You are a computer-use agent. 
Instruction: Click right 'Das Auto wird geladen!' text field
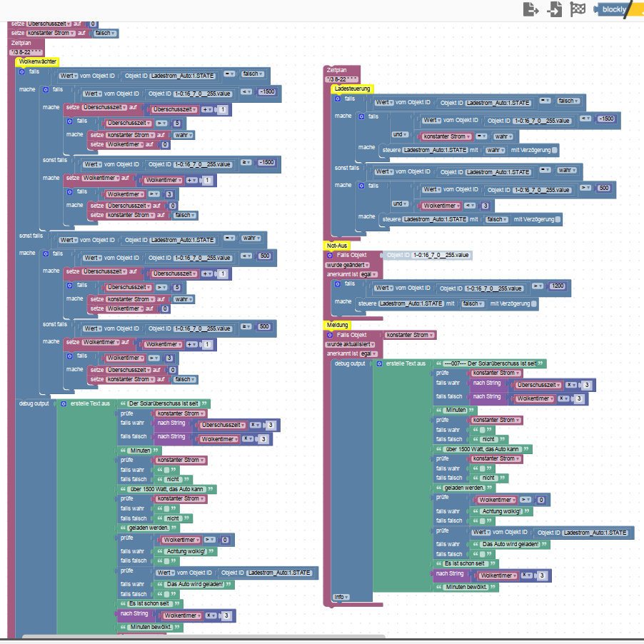(x=510, y=544)
